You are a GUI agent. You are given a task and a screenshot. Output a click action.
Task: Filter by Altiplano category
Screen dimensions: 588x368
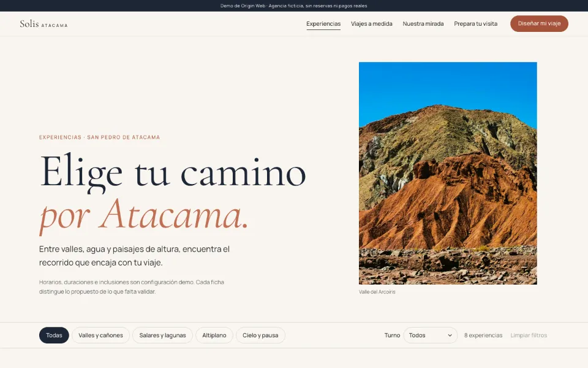[214, 335]
